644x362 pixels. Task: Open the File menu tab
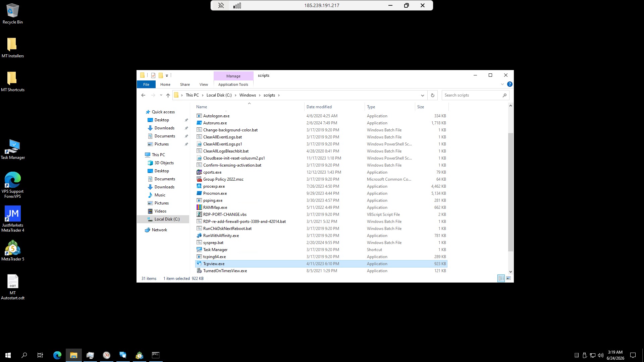pos(146,84)
